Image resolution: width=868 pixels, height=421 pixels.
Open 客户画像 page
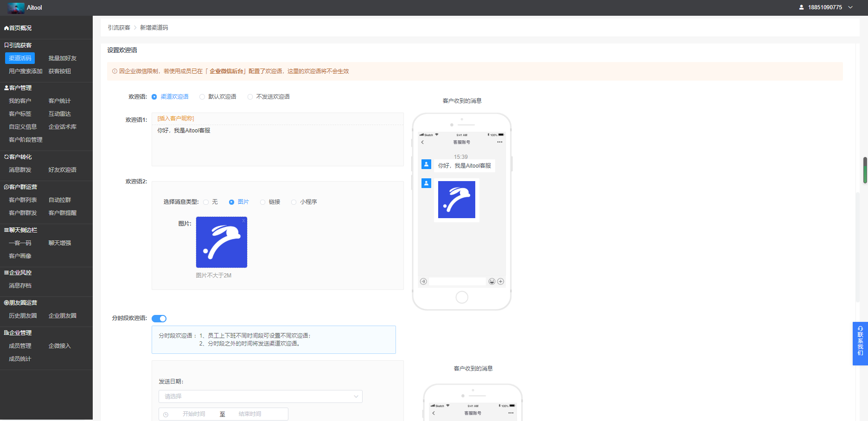[x=20, y=256]
